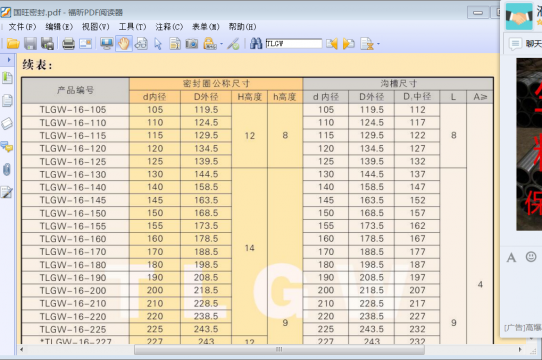
Task: Click the Save floppy disk icon
Action: 30,44
